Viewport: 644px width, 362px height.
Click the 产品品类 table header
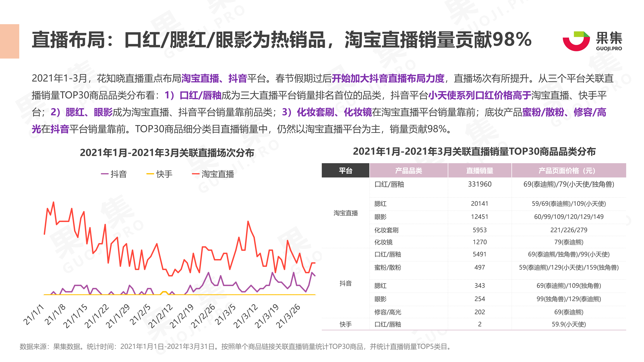click(409, 170)
